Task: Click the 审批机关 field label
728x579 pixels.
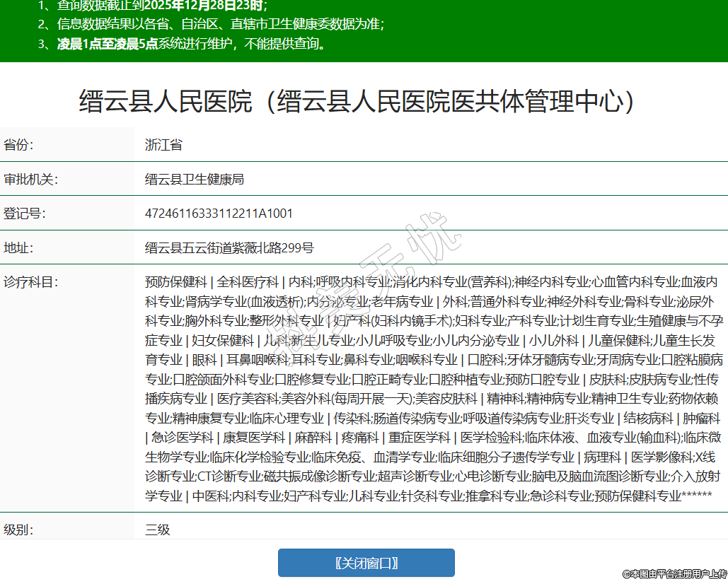Action: 30,180
